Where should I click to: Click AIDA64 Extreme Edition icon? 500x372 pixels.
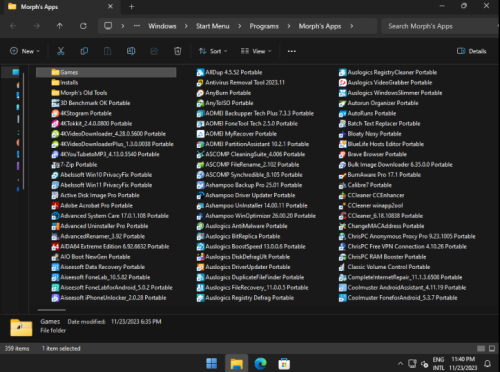(55, 247)
